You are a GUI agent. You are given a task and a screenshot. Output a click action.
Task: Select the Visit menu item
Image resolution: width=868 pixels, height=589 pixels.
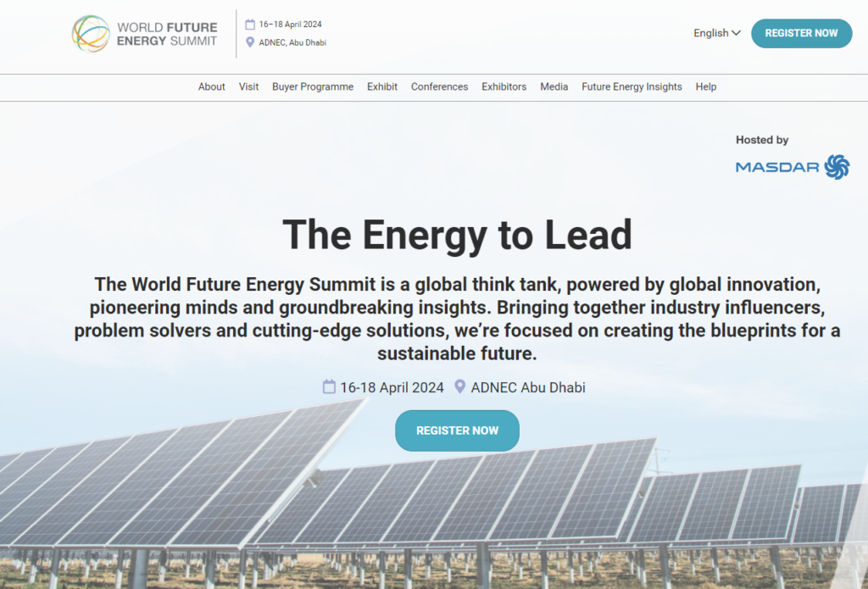[x=248, y=86]
